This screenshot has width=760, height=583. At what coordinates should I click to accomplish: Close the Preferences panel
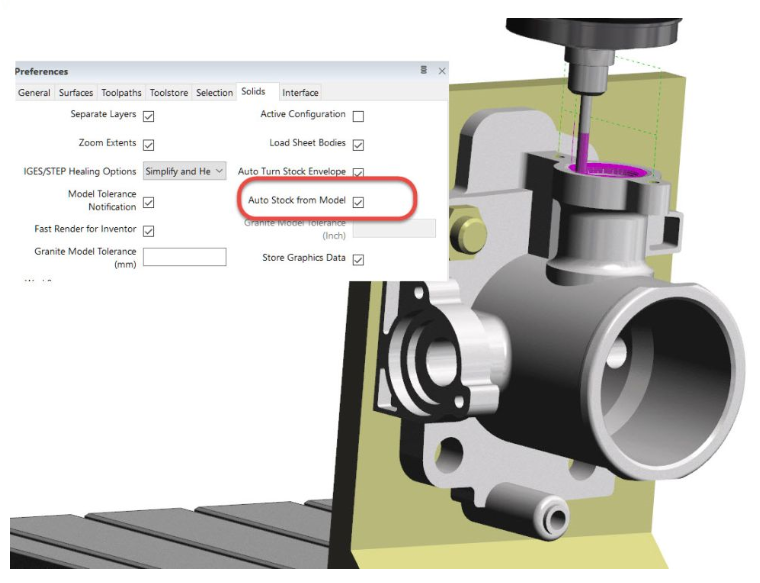441,71
